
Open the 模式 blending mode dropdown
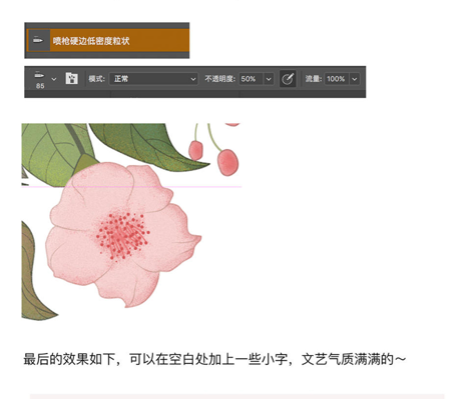click(x=154, y=79)
